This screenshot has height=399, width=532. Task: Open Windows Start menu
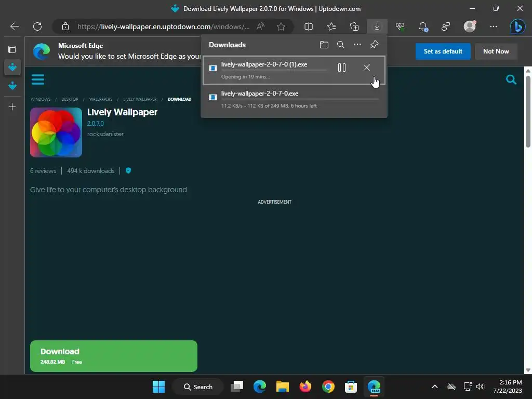click(158, 387)
